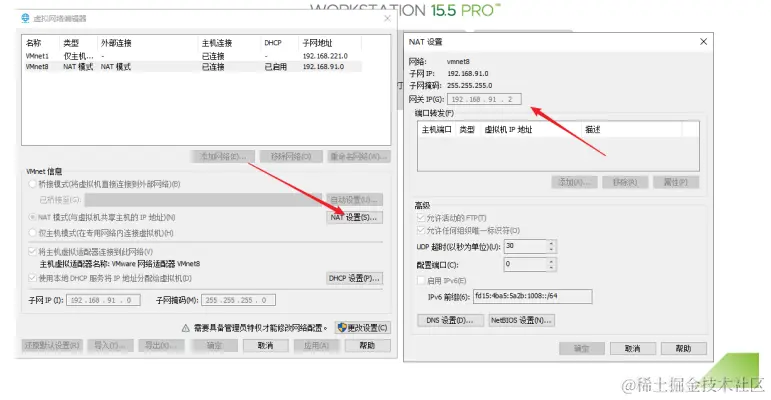Screen dimensions: 771x400
Task: Click 属性(P) under port forwarding list
Action: click(676, 182)
